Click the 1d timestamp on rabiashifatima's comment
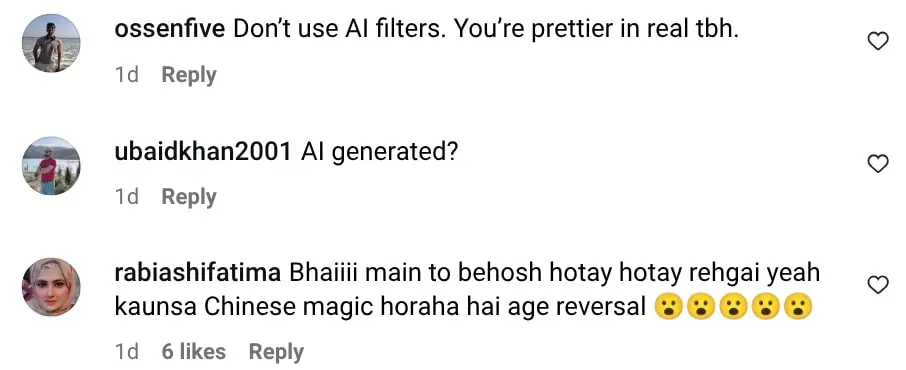Image resolution: width=906 pixels, height=370 pixels. point(127,352)
